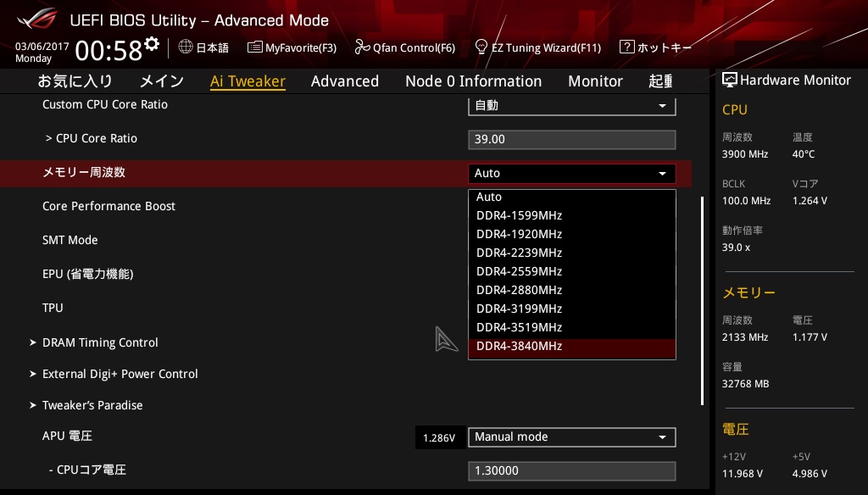Select the Core Performance Boost setting
This screenshot has height=495, width=868.
click(109, 207)
